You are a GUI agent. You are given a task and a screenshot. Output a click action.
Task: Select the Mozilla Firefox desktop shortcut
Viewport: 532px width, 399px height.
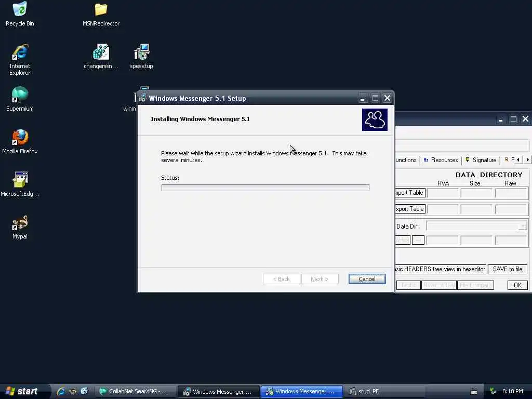(20, 141)
